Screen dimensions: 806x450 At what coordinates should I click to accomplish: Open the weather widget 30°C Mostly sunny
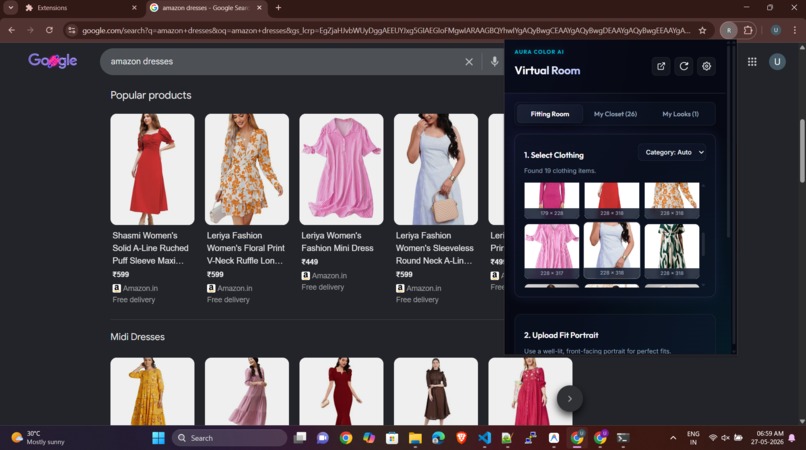[38, 438]
